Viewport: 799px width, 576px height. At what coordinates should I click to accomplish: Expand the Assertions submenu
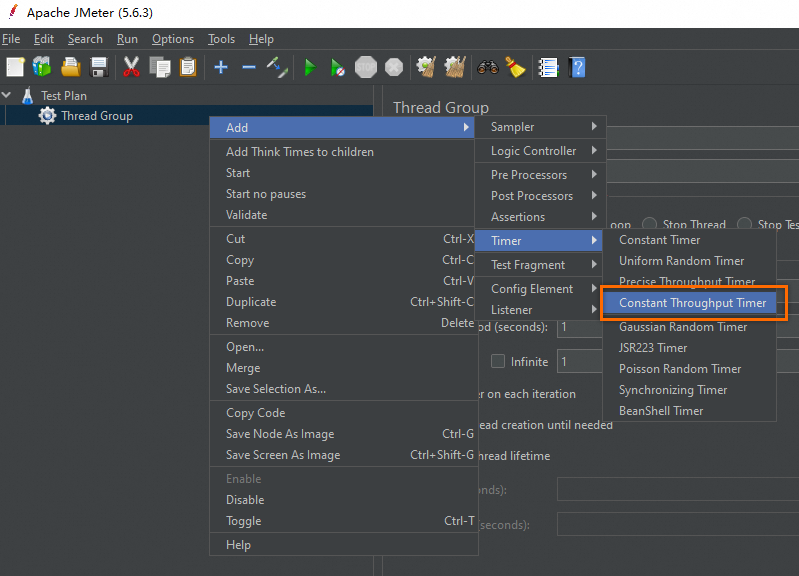pos(540,217)
